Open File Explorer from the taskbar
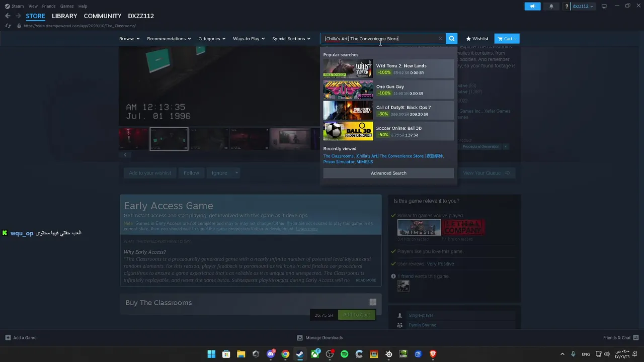This screenshot has height=362, width=644. click(x=241, y=354)
